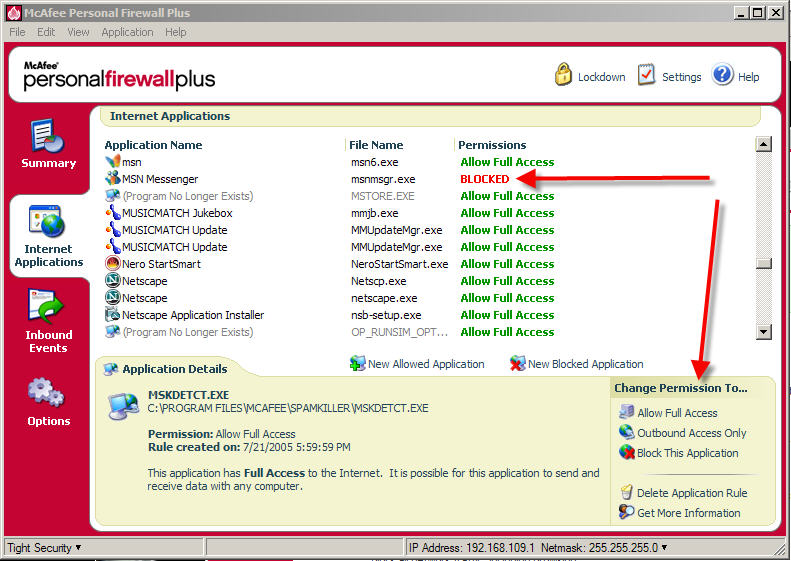Image resolution: width=791 pixels, height=561 pixels.
Task: Click the New Blocked Application icon
Action: tap(517, 364)
